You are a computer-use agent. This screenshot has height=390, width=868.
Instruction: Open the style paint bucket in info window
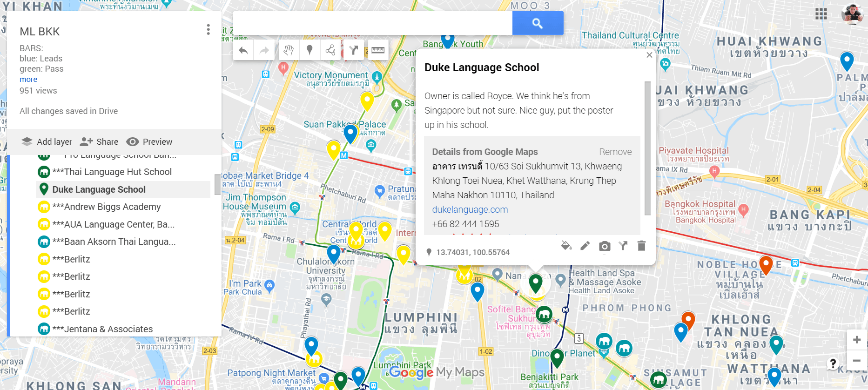point(566,245)
